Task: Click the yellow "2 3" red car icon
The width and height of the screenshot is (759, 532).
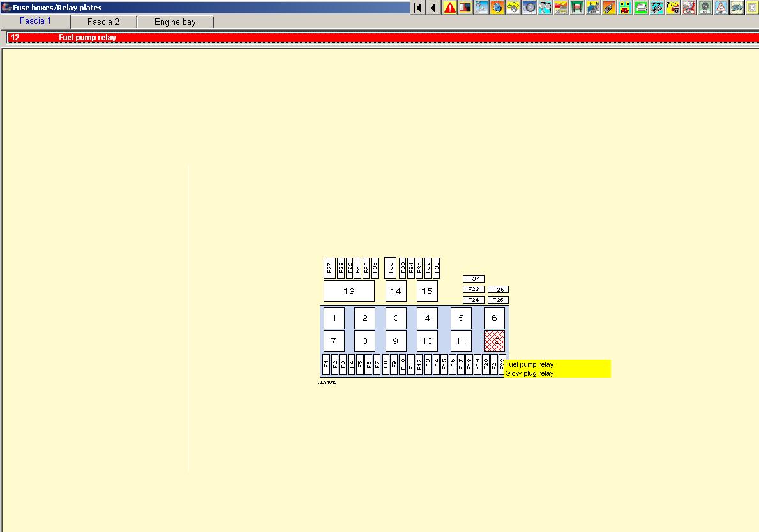Action: 625,8
